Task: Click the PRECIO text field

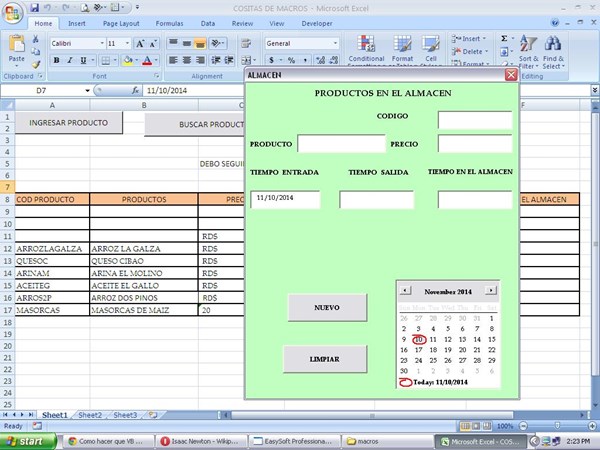Action: (x=475, y=143)
